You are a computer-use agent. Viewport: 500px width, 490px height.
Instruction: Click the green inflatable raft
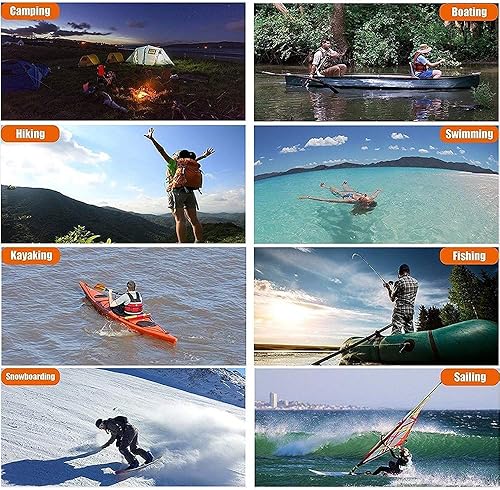(x=418, y=343)
